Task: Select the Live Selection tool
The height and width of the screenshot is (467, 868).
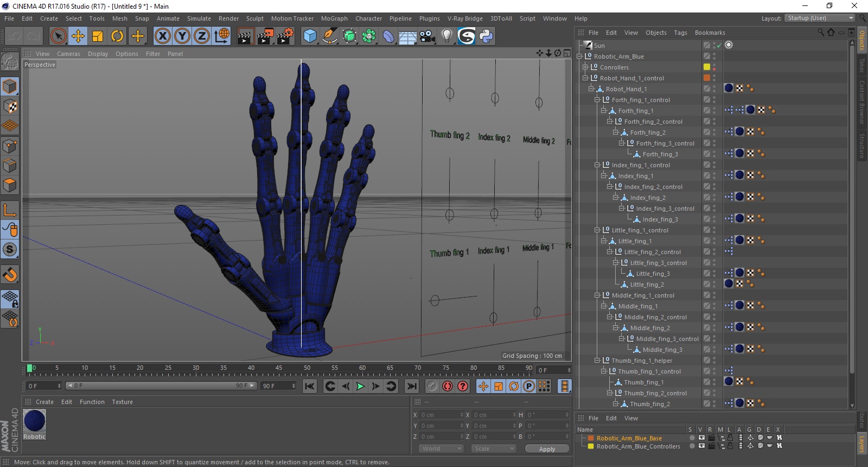Action: (x=58, y=36)
